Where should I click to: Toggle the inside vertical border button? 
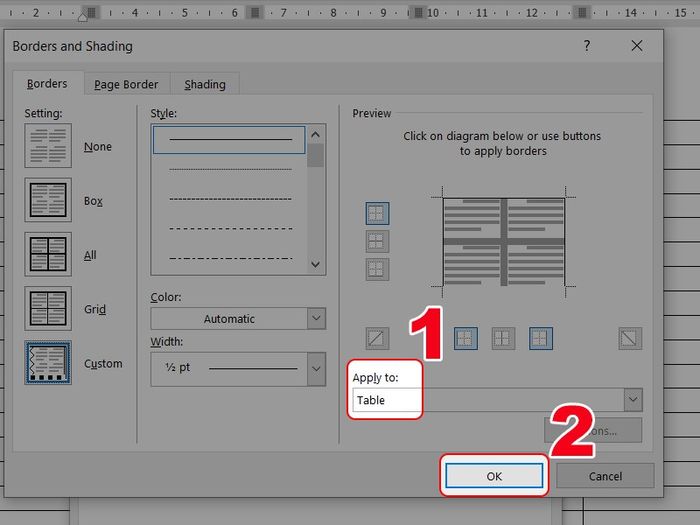coord(503,338)
